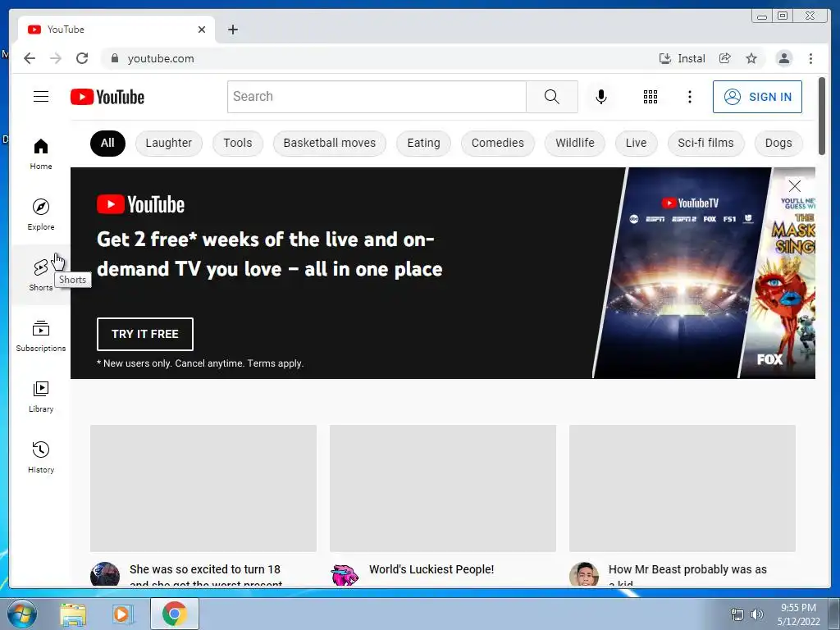Go to Home in sidebar

[41, 153]
